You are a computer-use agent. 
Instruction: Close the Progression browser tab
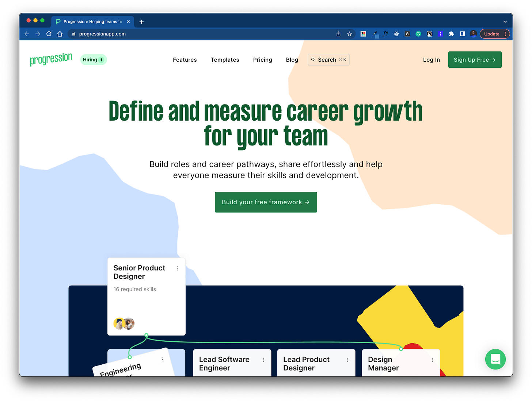[x=128, y=22]
